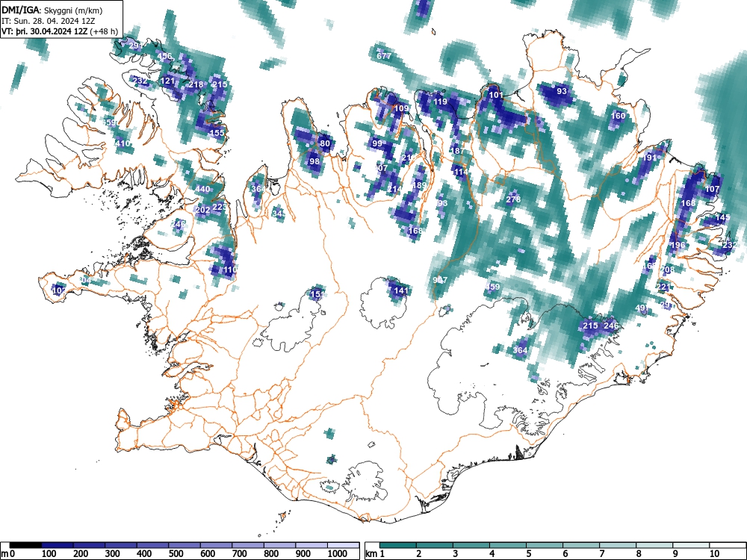The width and height of the screenshot is (747, 560).
Task: Click the '5' tick of the km legend
Action: 528,554
